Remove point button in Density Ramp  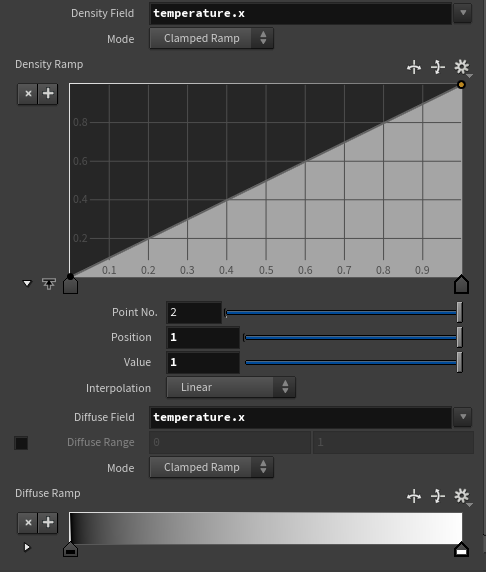click(28, 94)
